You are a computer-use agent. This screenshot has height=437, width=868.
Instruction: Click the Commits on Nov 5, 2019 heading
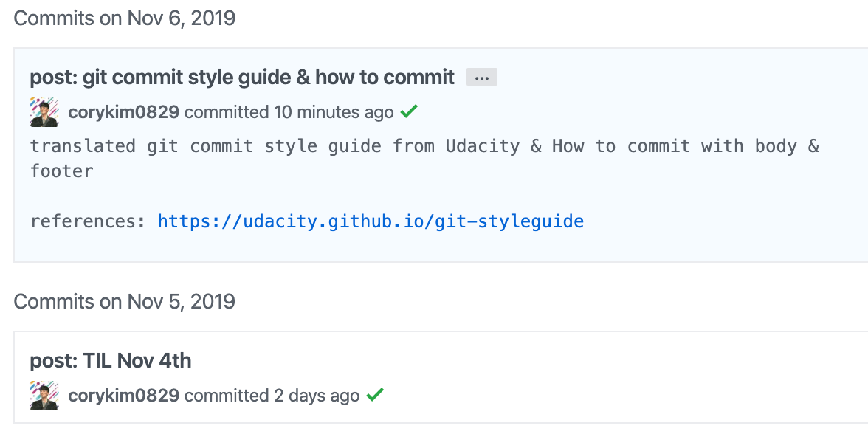point(124,301)
